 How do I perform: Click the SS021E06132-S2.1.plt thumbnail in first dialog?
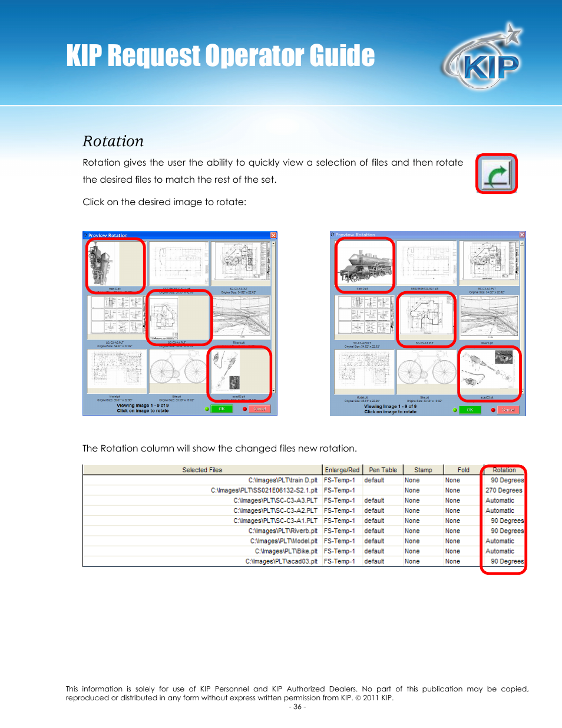178,265
